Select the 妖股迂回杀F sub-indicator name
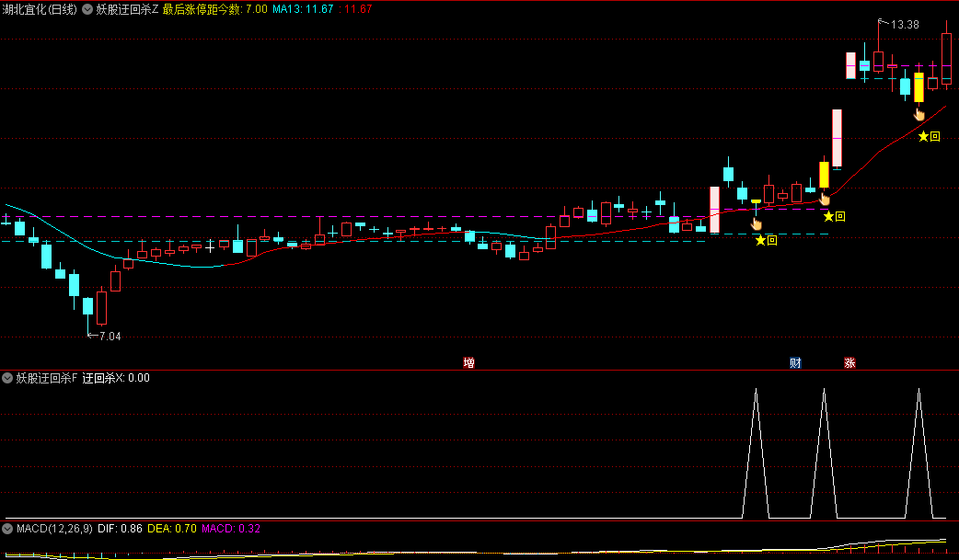Viewport: 959px width, 560px height. 47,378
